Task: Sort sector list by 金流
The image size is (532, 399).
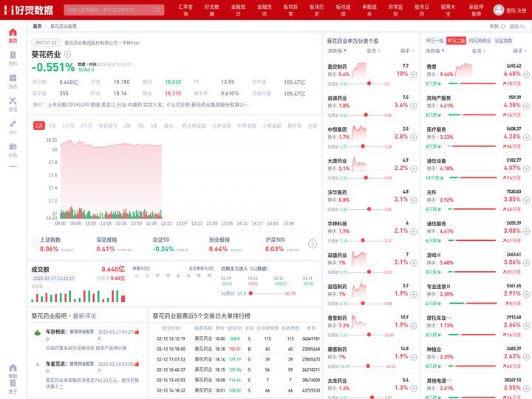Action: pos(478,51)
